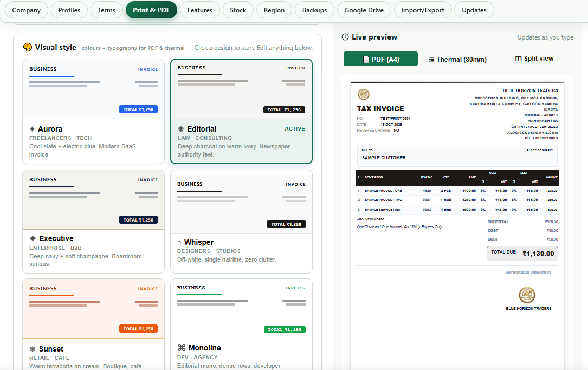
Task: Go to the Import/Export tab
Action: (x=422, y=10)
